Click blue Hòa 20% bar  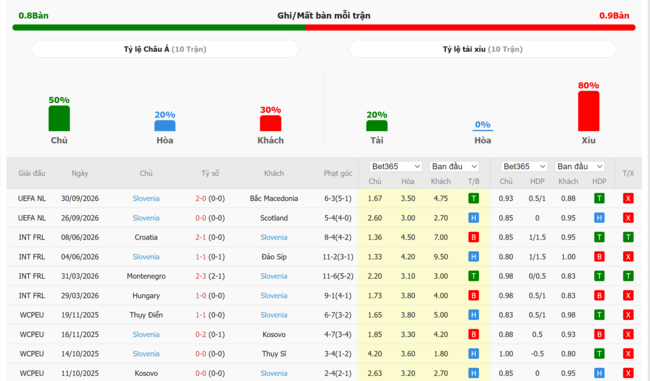pos(165,126)
